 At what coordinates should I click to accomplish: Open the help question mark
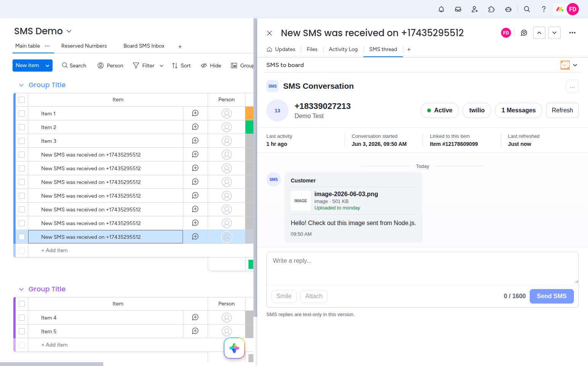544,9
